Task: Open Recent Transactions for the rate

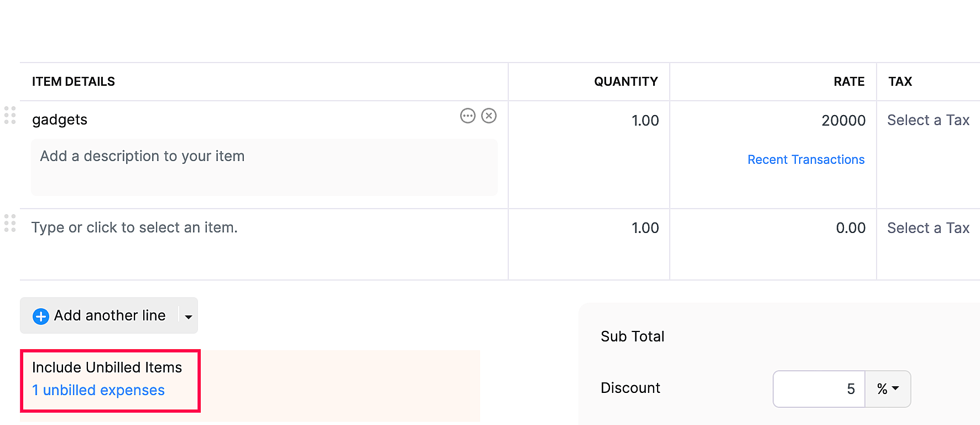Action: point(806,159)
